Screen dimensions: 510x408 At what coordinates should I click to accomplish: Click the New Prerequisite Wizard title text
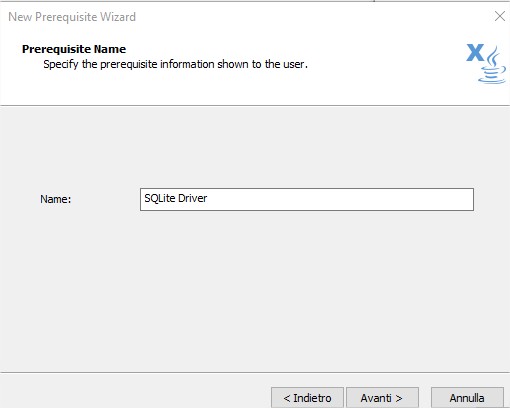(72, 17)
